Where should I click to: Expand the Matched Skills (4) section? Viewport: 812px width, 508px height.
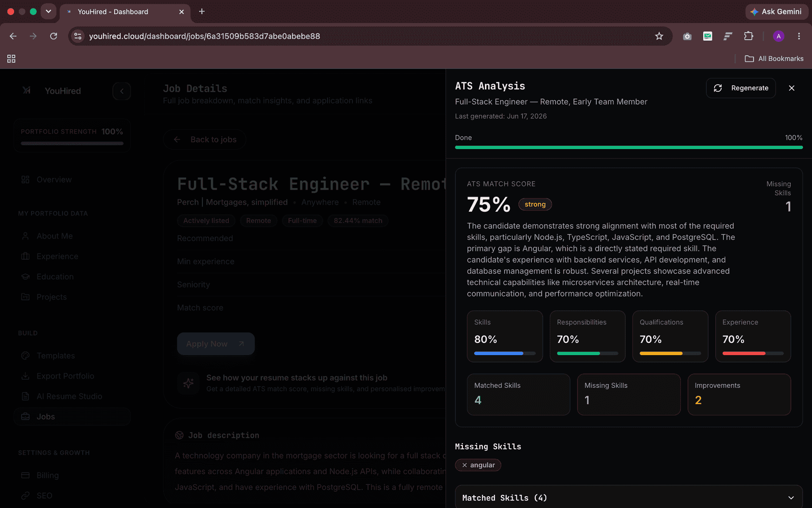click(x=629, y=497)
